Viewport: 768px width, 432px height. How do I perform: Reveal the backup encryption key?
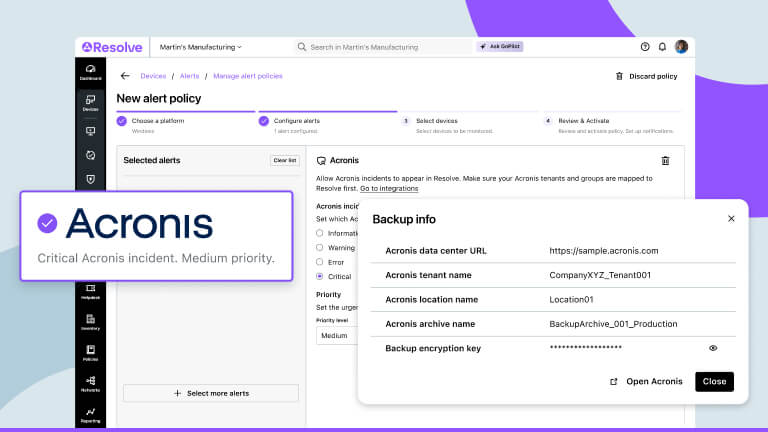[x=713, y=348]
